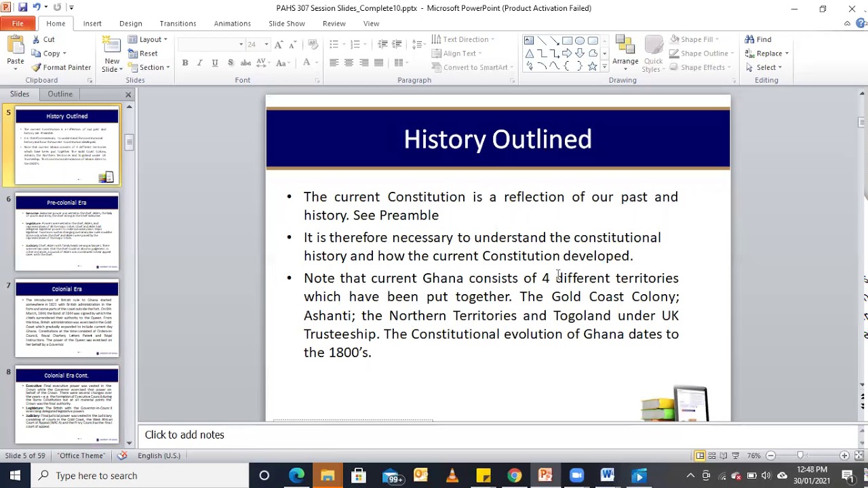
Task: Click the Save icon in quick access toolbar
Action: coord(22,7)
